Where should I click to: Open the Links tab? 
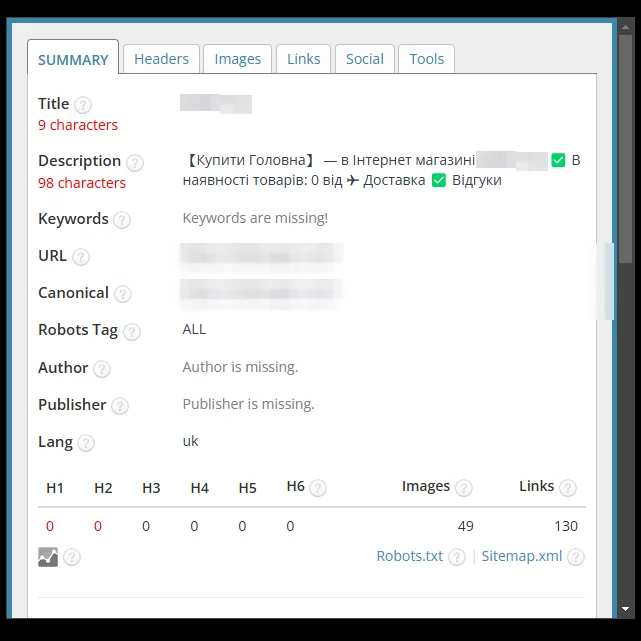pyautogui.click(x=303, y=59)
